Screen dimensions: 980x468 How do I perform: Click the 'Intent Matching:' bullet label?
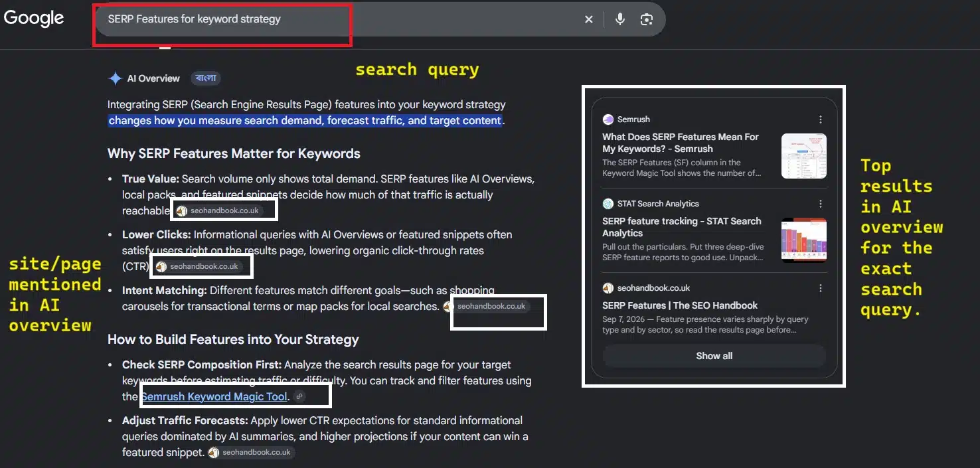(165, 290)
